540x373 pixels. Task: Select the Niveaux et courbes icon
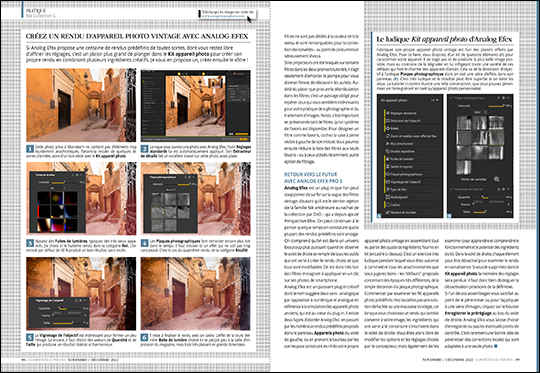pyautogui.click(x=387, y=212)
